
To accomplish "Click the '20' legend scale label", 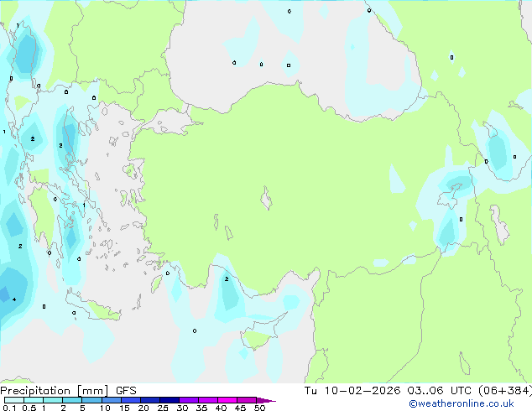I will (143, 408).
